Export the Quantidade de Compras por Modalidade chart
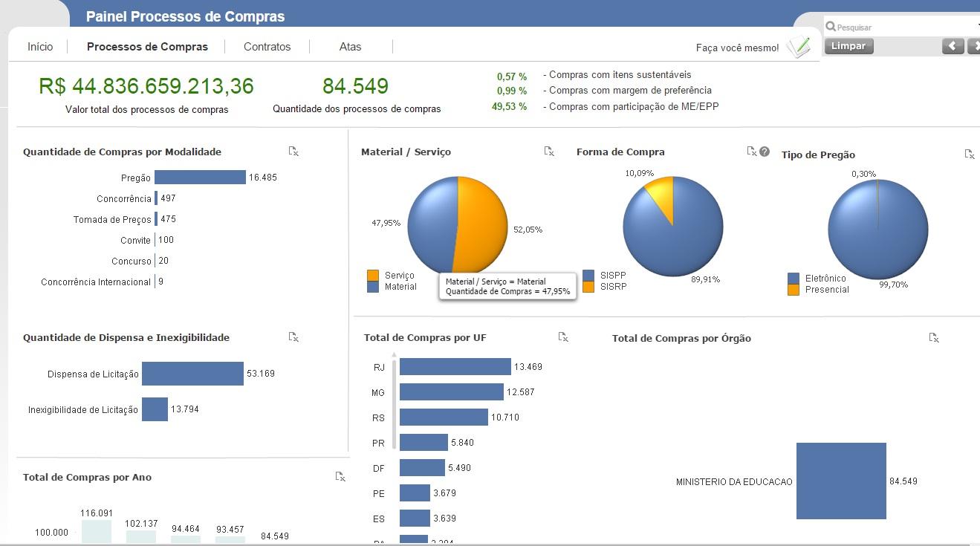The width and height of the screenshot is (980, 546). point(293,152)
